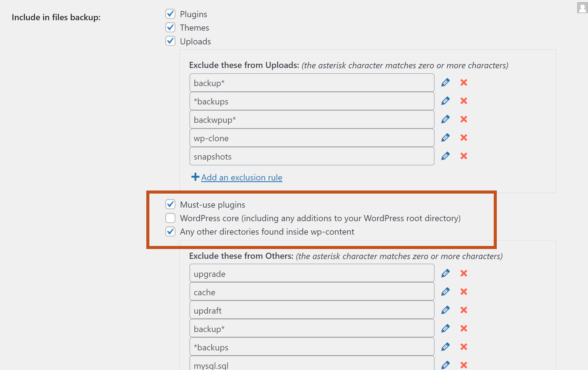The height and width of the screenshot is (370, 588).
Task: Toggle the Uploads checkbox
Action: tap(170, 41)
